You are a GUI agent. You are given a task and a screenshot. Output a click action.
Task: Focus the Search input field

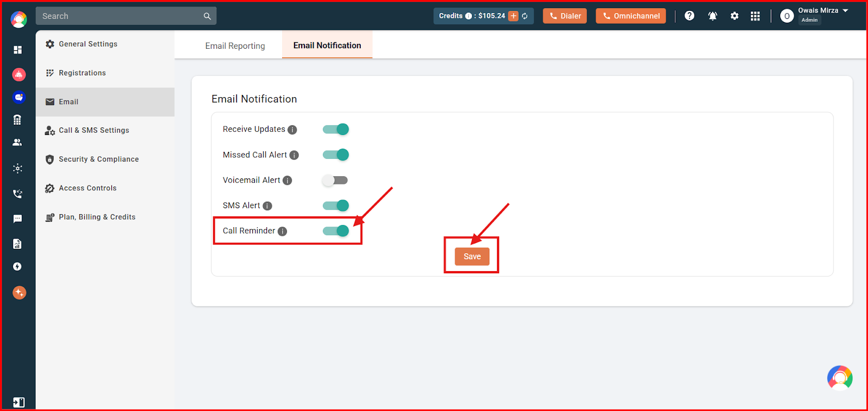pos(126,16)
